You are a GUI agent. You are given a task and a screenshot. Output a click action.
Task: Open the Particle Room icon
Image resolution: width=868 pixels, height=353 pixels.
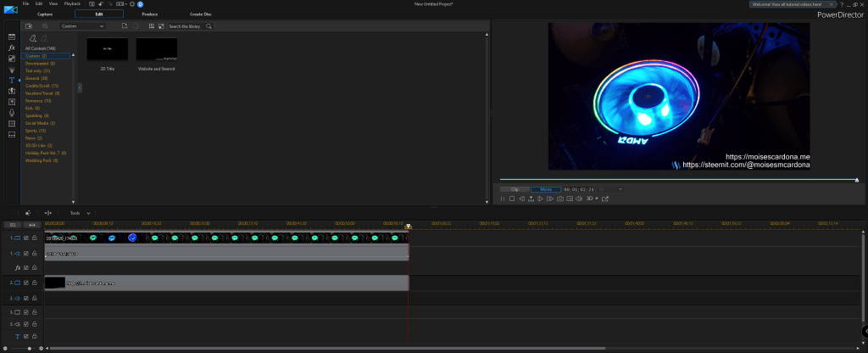[12, 70]
